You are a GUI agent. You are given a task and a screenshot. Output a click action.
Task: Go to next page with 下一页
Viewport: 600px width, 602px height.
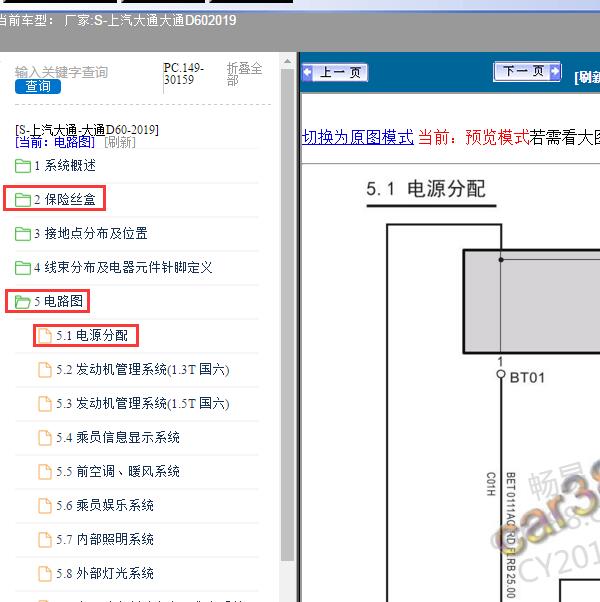(x=527, y=71)
